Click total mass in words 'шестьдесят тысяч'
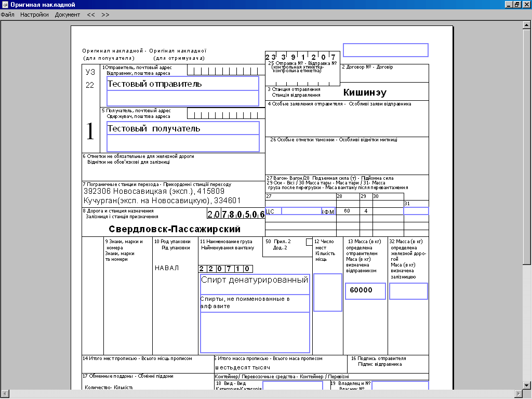The height and width of the screenshot is (399, 532). 243,367
